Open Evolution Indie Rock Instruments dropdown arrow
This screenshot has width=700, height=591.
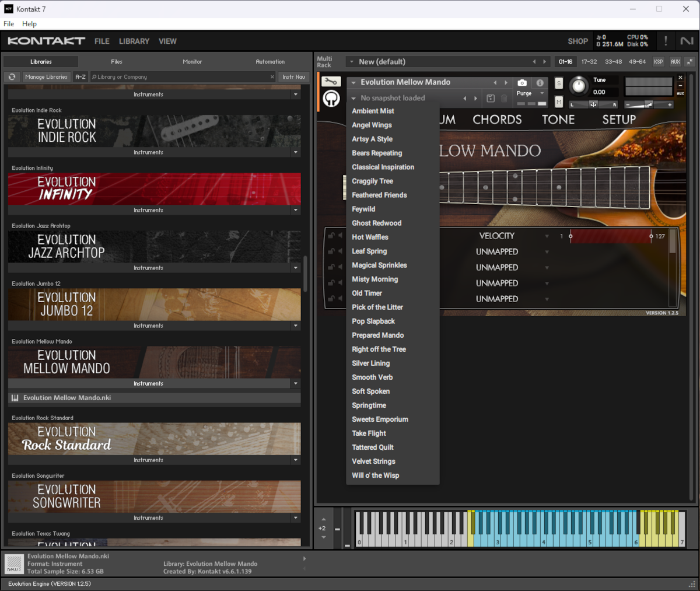pyautogui.click(x=296, y=152)
